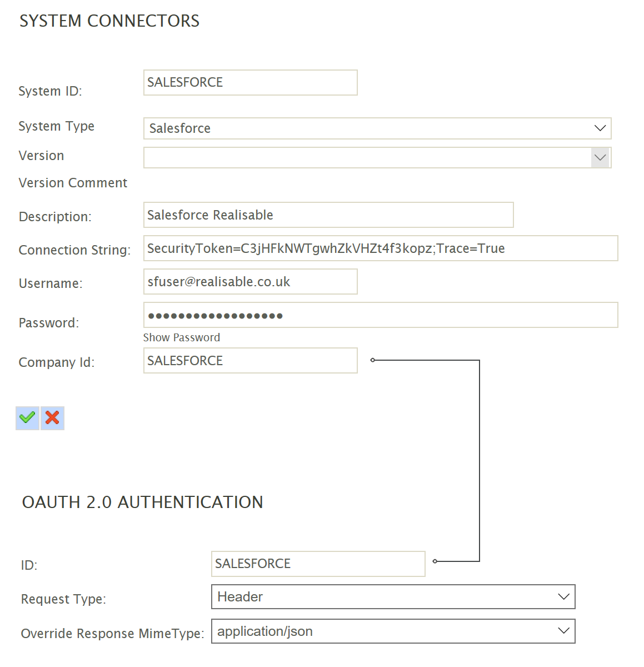Click the Request Type label
This screenshot has height=667, width=644.
pos(63,599)
